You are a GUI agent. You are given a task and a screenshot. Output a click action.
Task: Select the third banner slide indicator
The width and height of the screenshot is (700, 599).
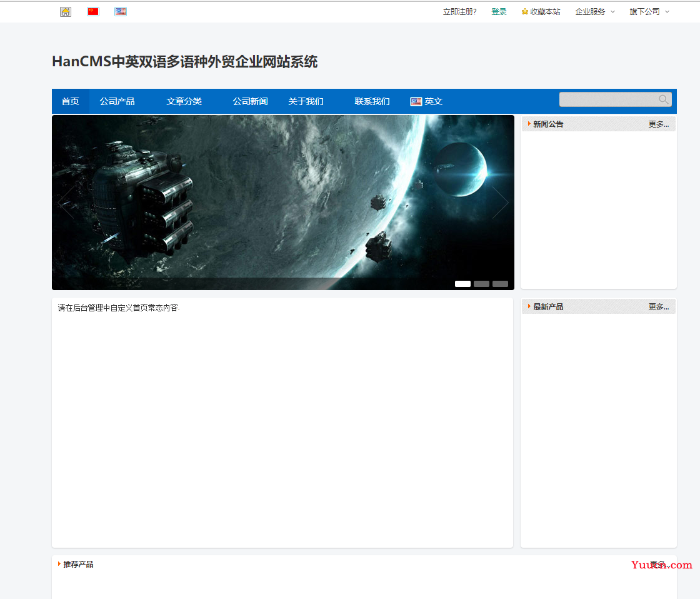click(x=500, y=284)
